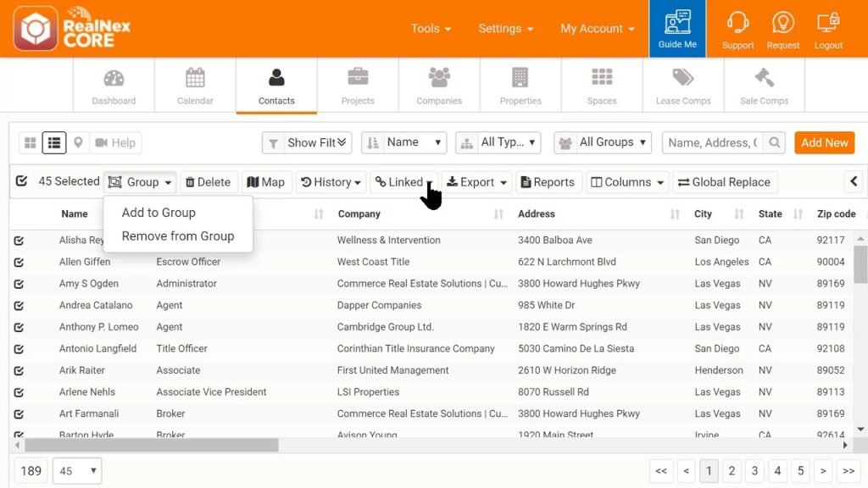Expand the My Account menu
Image resolution: width=868 pixels, height=488 pixels.
(598, 29)
